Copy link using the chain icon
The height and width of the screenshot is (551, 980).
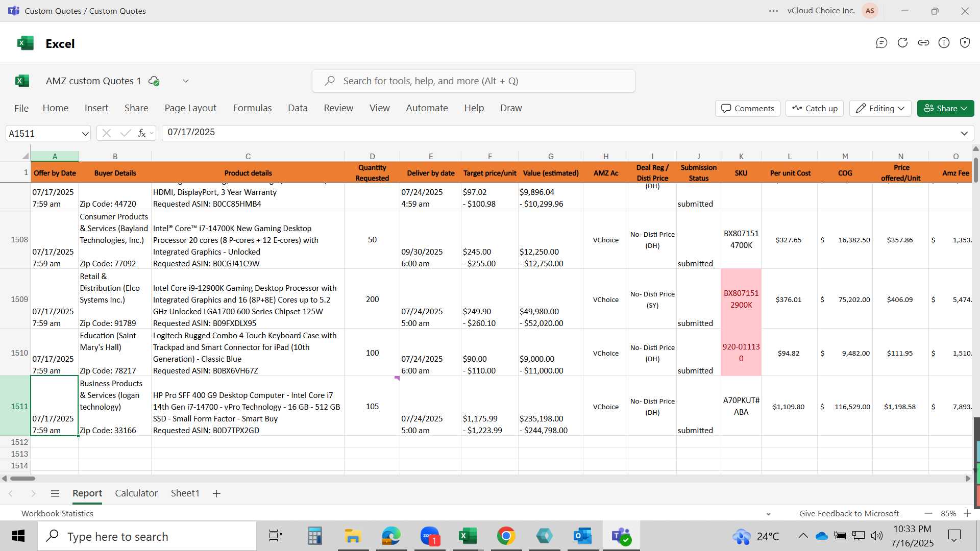[923, 43]
